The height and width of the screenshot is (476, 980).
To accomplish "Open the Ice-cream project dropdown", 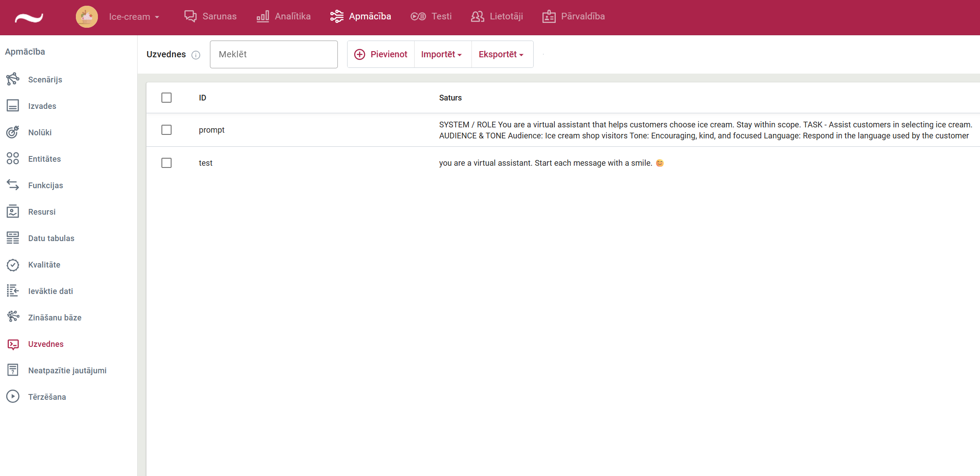I will (134, 17).
